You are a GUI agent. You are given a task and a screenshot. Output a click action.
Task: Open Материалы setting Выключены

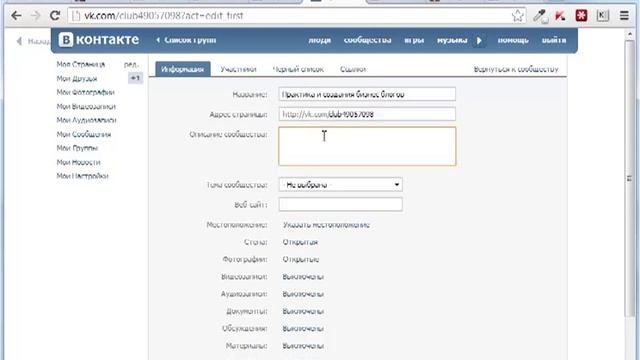[x=303, y=346]
